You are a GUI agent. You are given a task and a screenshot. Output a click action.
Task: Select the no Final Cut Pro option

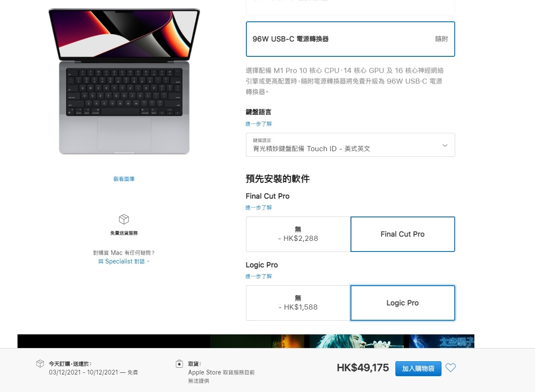pyautogui.click(x=298, y=234)
